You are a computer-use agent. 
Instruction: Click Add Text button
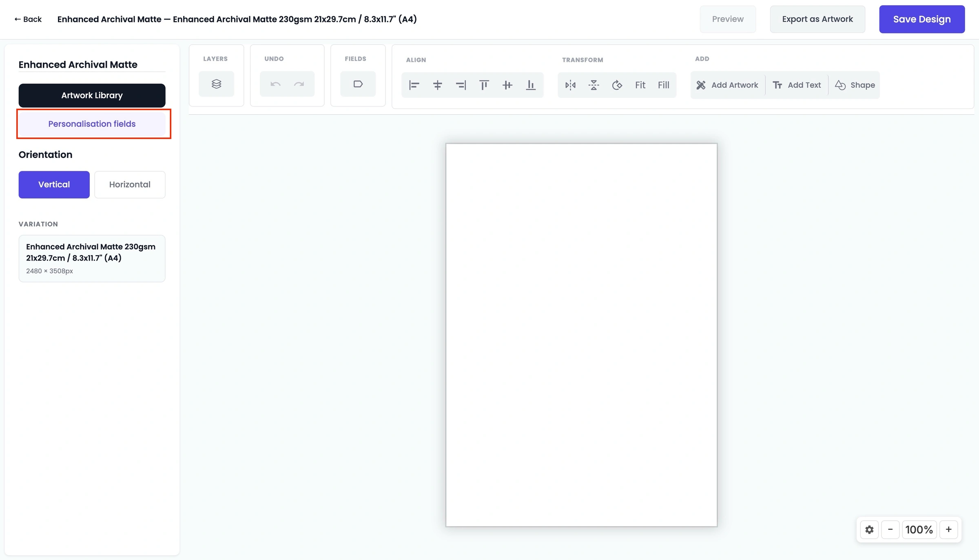797,85
